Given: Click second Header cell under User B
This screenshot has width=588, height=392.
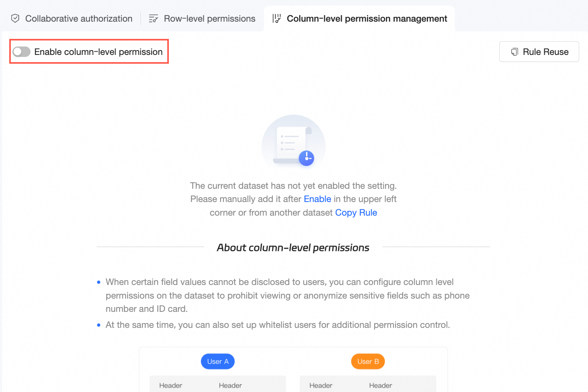Looking at the screenshot, I should pos(380,385).
